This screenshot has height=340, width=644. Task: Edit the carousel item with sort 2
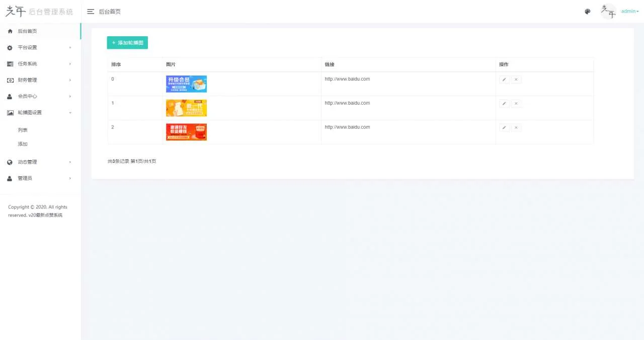tap(504, 128)
